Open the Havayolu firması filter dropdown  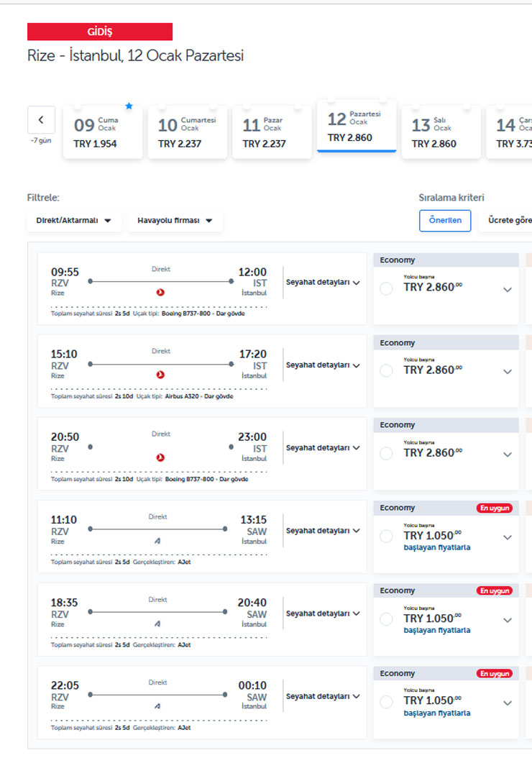pyautogui.click(x=175, y=221)
